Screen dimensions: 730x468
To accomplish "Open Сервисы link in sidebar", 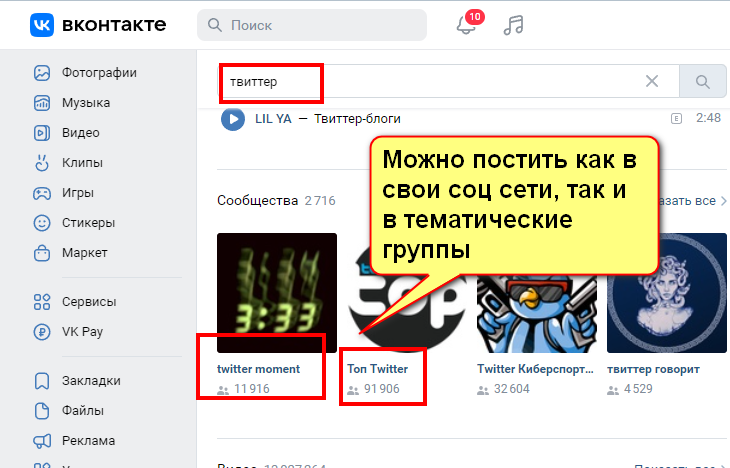I will 89,302.
